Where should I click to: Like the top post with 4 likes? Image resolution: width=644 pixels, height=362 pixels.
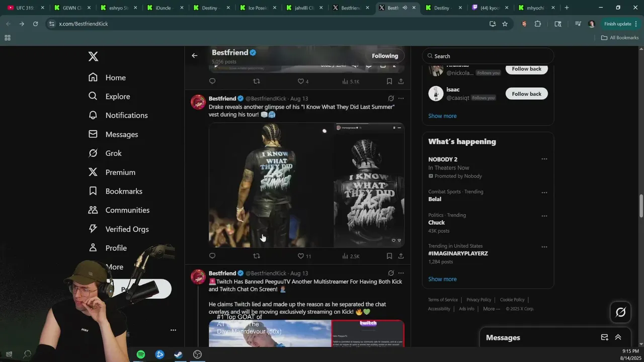303,81
